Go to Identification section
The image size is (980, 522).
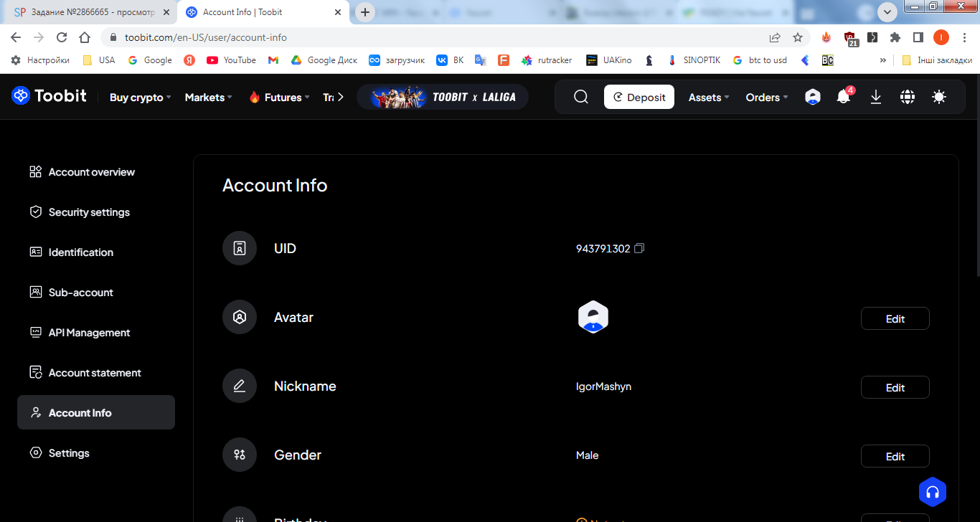[96, 252]
